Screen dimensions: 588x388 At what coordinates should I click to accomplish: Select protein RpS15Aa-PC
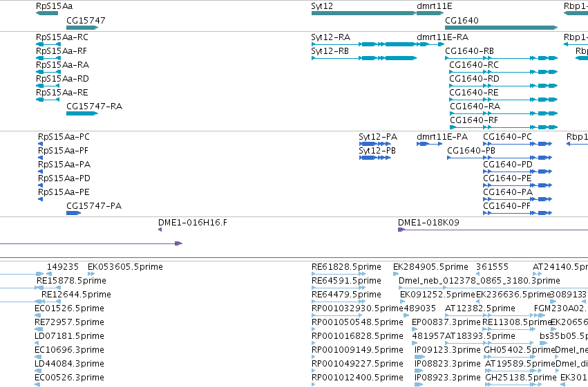tap(64, 137)
